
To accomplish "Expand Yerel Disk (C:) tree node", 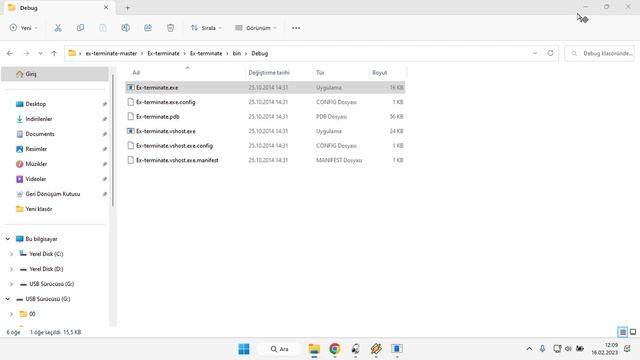I will pyautogui.click(x=11, y=254).
